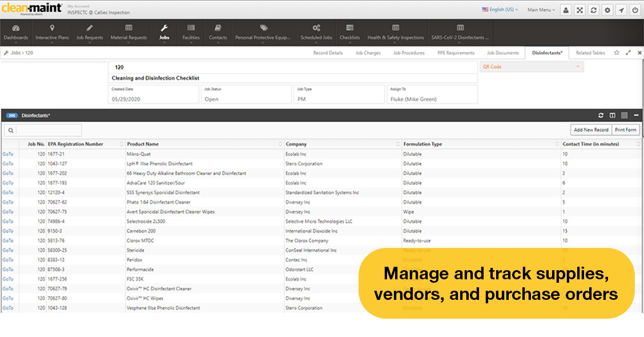This screenshot has height=337, width=644.
Task: Open the Scheduled Jobs module
Action: (x=316, y=33)
